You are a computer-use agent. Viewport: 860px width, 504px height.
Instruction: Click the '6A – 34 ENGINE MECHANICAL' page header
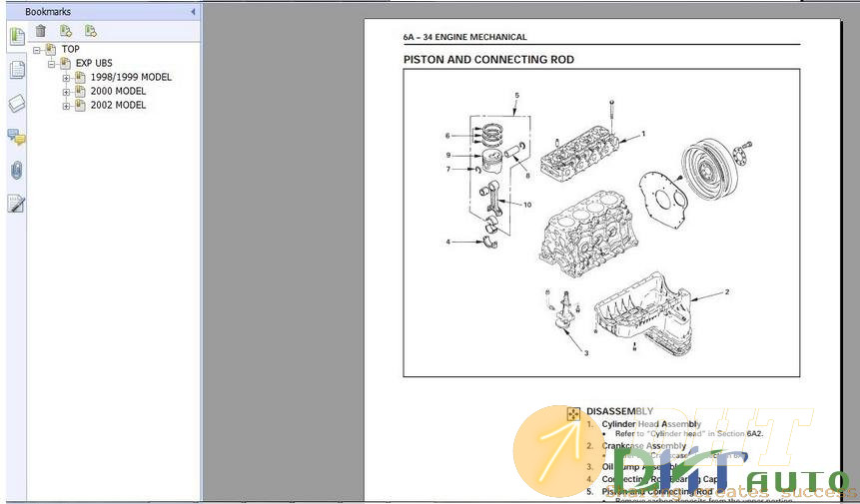pos(464,37)
